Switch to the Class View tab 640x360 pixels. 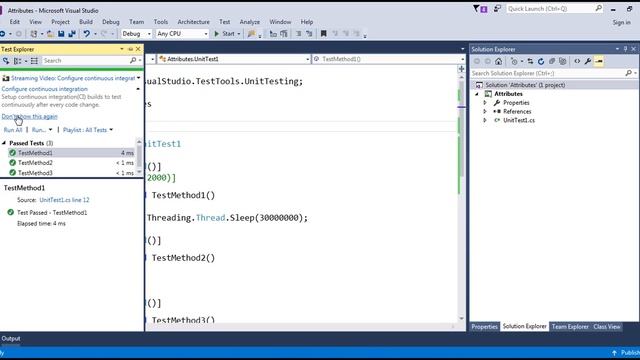(x=607, y=327)
